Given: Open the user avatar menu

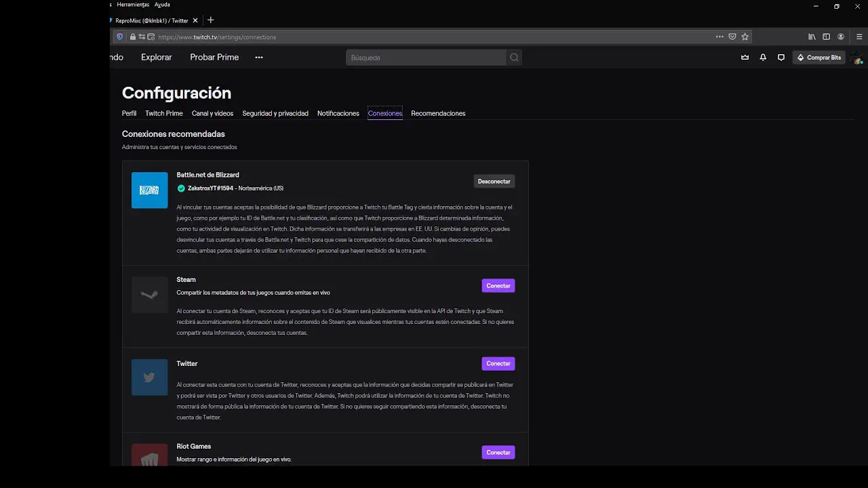Looking at the screenshot, I should [857, 58].
